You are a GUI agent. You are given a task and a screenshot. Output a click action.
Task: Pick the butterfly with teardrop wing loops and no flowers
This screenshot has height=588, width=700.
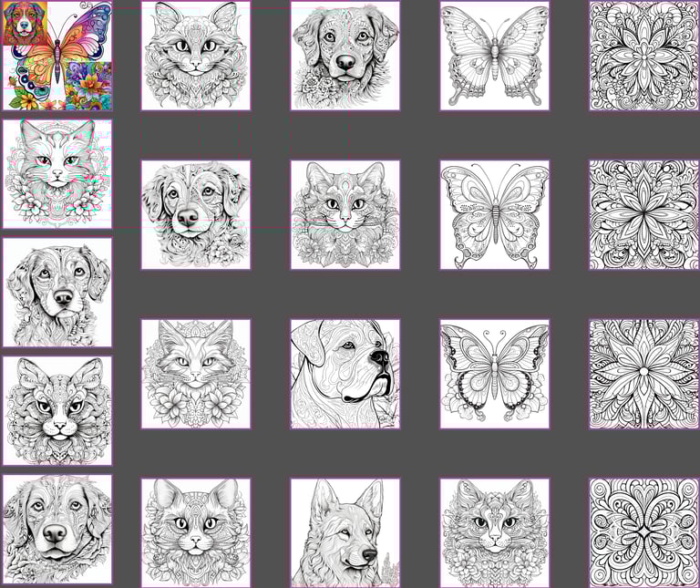[x=495, y=215]
